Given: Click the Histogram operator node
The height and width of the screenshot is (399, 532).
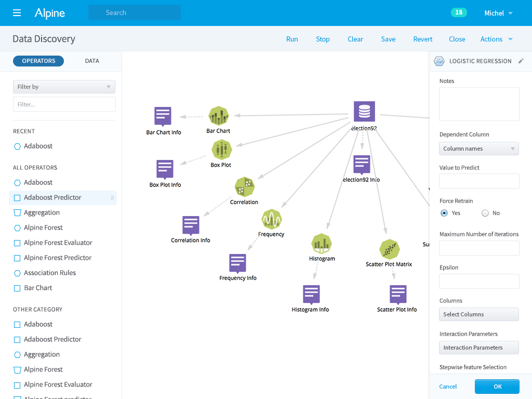Looking at the screenshot, I should [322, 244].
